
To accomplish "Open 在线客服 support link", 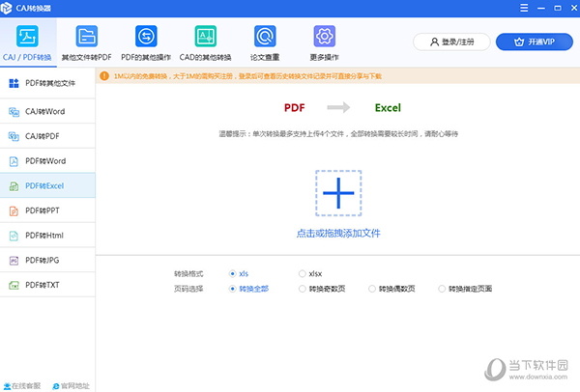I will coord(22,386).
